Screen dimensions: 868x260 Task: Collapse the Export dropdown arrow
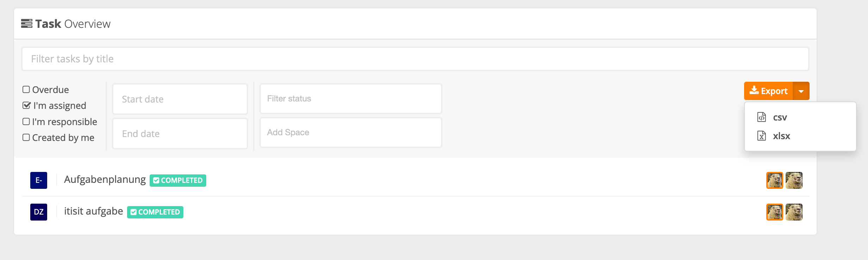click(x=801, y=91)
